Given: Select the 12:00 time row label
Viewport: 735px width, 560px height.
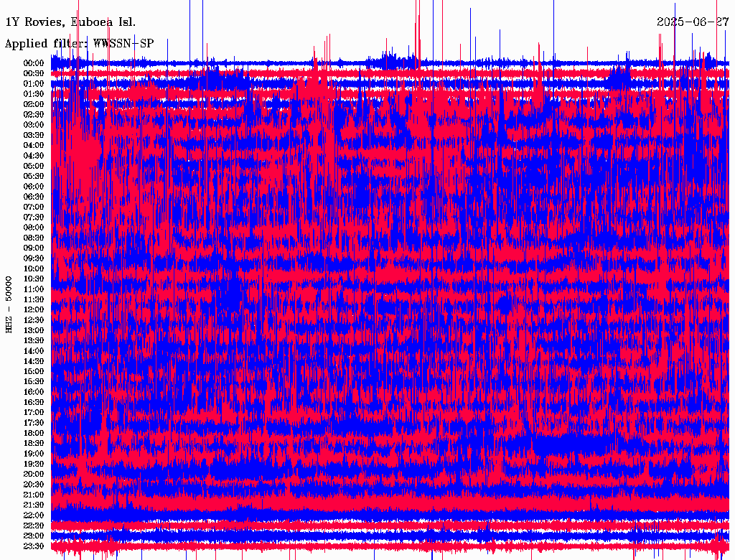Looking at the screenshot, I should click(x=34, y=310).
